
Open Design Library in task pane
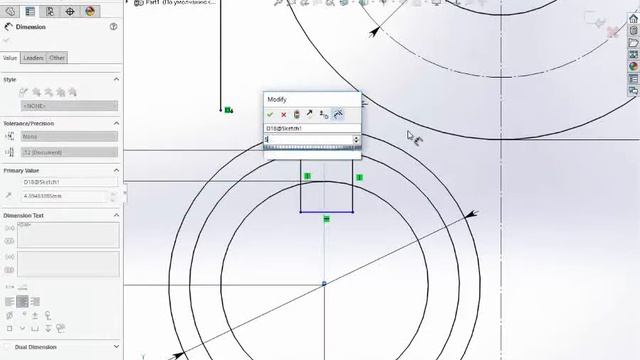[x=633, y=31]
